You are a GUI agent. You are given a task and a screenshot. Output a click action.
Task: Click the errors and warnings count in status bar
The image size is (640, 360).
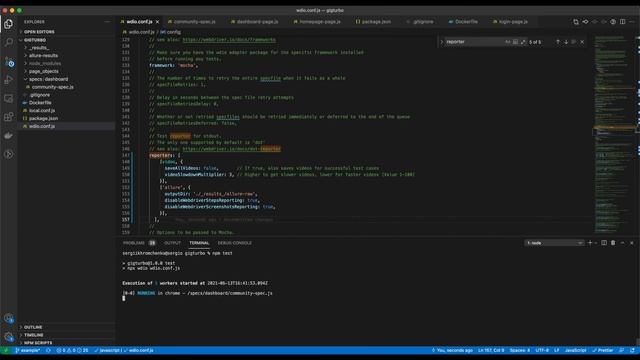[x=73, y=350]
